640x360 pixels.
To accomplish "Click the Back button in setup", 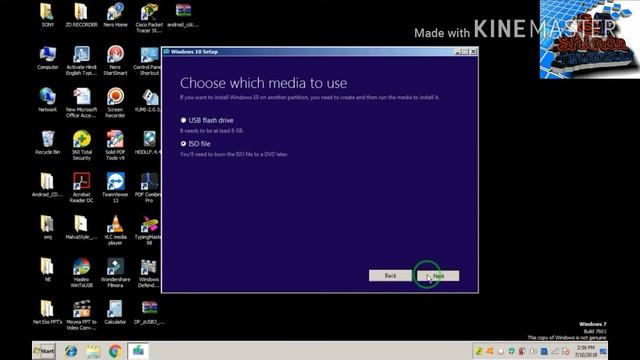I will [x=390, y=276].
